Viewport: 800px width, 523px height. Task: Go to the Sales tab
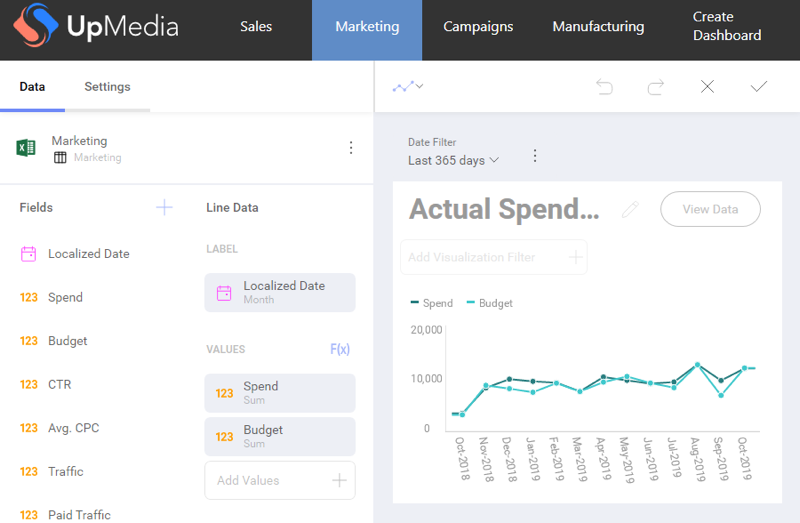click(256, 27)
